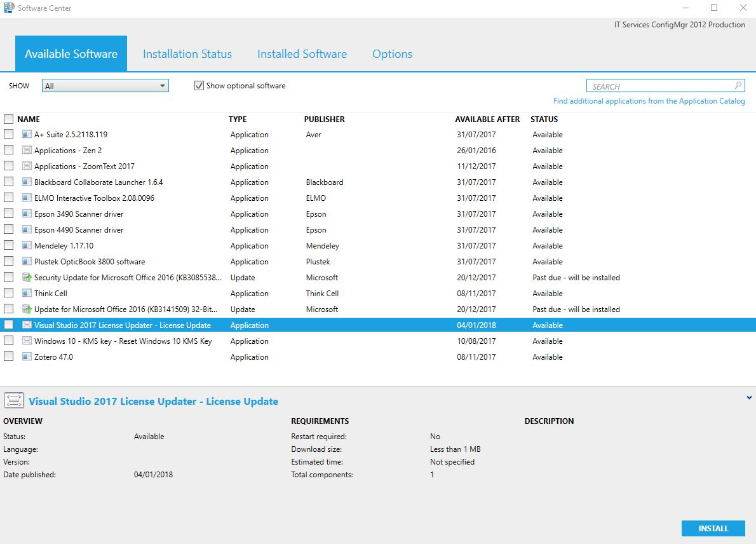The image size is (756, 544).
Task: Click the Windows 10 KMS key row icon
Action: tap(27, 341)
